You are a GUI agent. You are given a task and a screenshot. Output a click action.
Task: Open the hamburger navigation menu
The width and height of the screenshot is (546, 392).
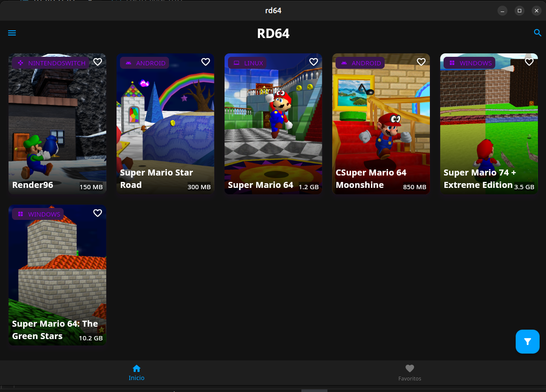coord(12,32)
